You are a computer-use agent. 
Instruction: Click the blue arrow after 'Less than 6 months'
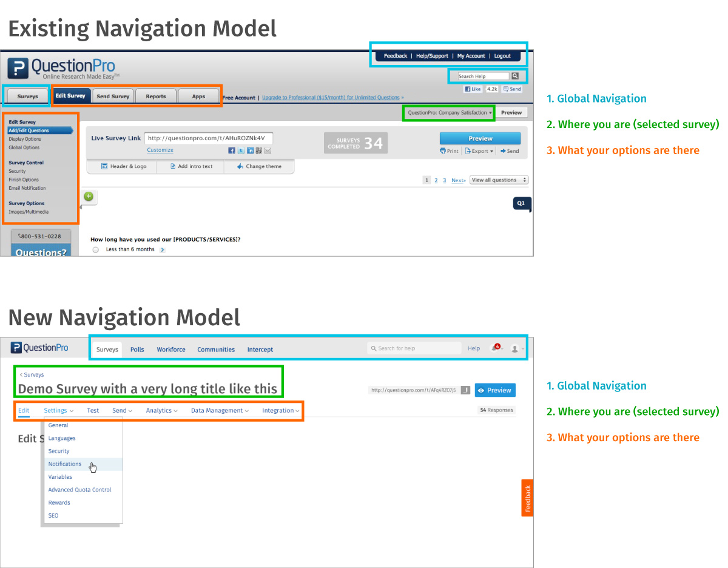tap(163, 249)
